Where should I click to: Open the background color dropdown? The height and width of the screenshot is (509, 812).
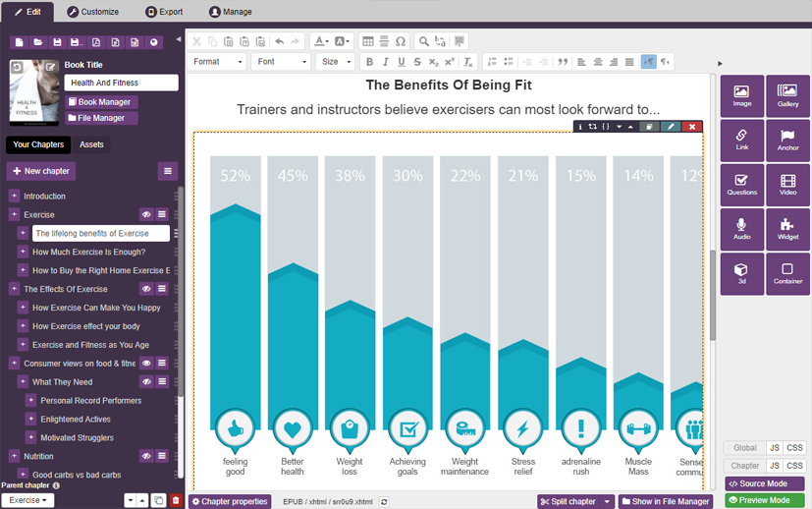pyautogui.click(x=342, y=41)
